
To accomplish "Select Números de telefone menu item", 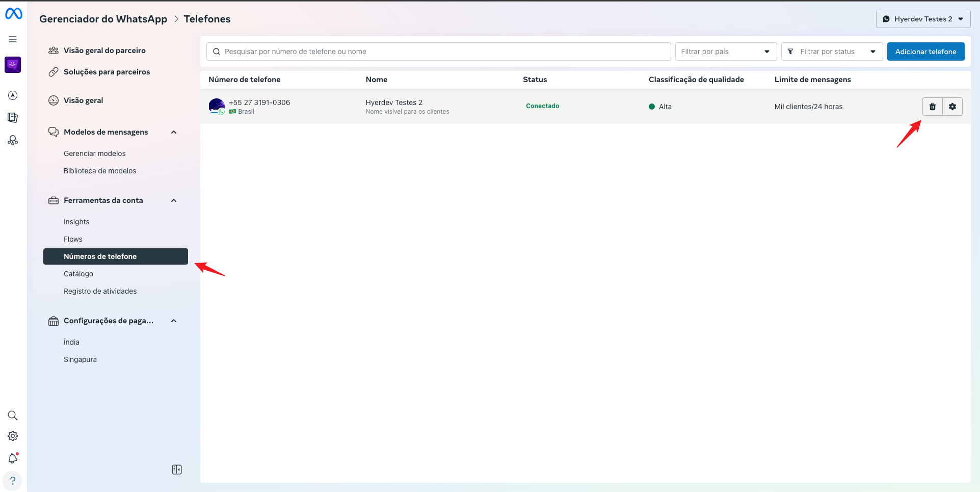I will tap(116, 256).
